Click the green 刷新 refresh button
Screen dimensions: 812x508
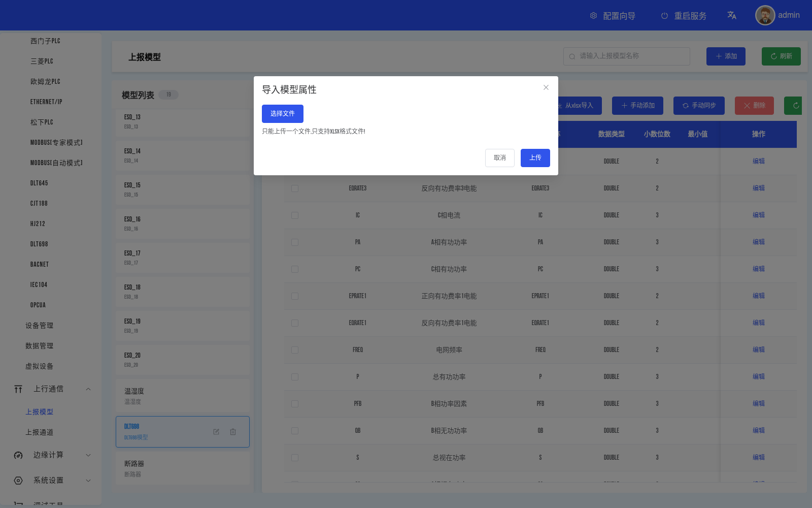click(781, 56)
